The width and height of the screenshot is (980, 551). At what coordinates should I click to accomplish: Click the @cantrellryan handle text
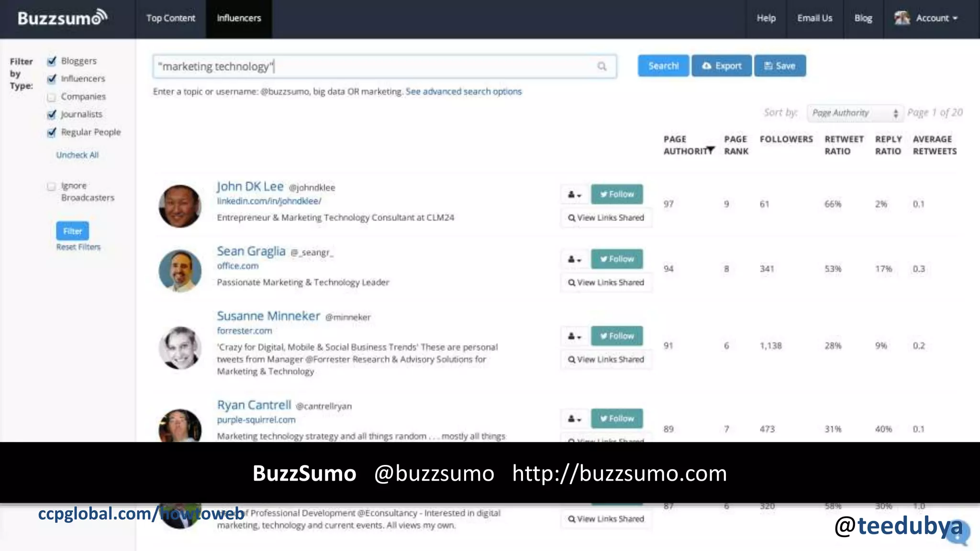click(x=323, y=407)
